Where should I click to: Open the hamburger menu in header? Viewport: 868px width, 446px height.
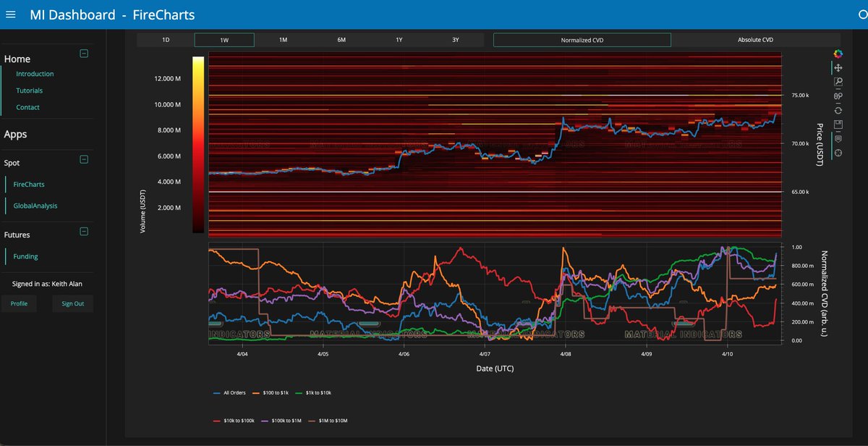(11, 15)
